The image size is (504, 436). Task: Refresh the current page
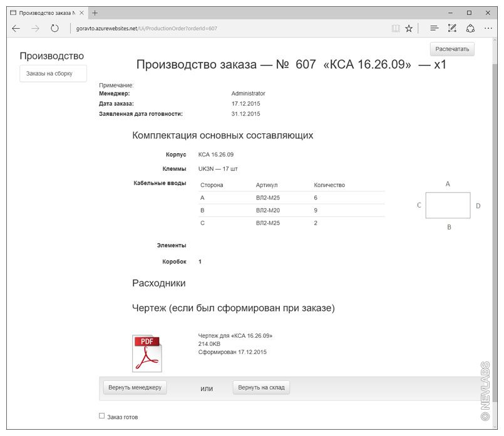54,28
